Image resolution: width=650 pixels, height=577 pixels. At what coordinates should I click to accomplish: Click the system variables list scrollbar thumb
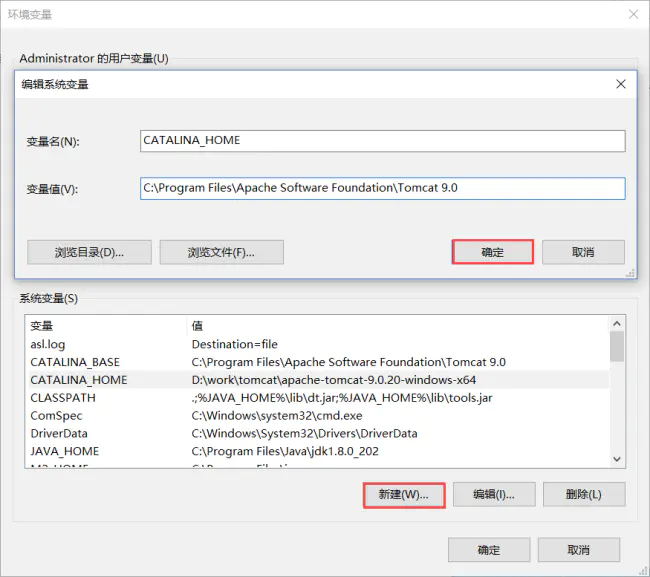click(x=617, y=347)
